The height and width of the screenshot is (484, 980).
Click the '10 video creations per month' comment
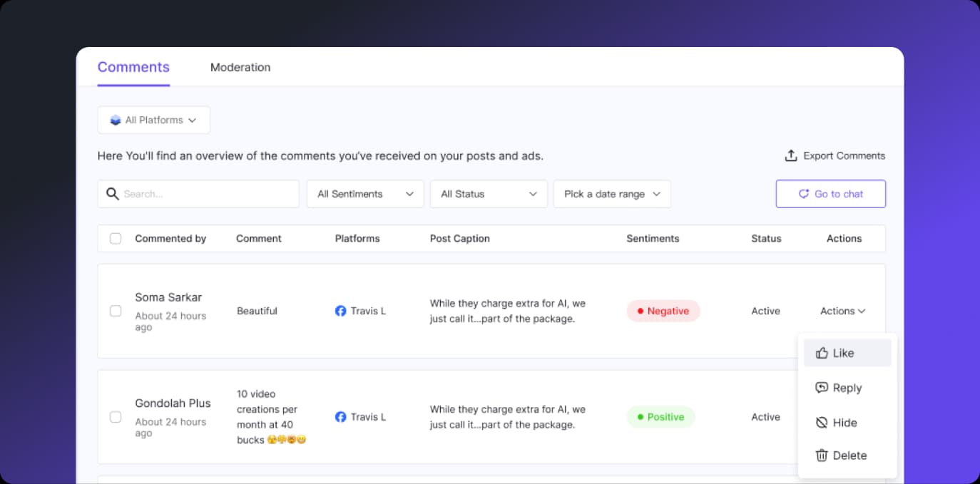[x=272, y=417]
